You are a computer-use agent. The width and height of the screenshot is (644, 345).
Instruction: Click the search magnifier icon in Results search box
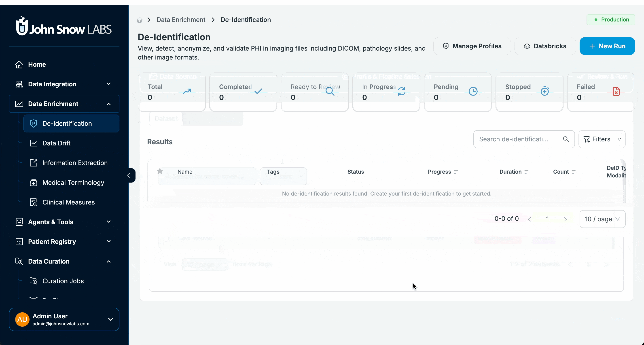[x=566, y=139]
